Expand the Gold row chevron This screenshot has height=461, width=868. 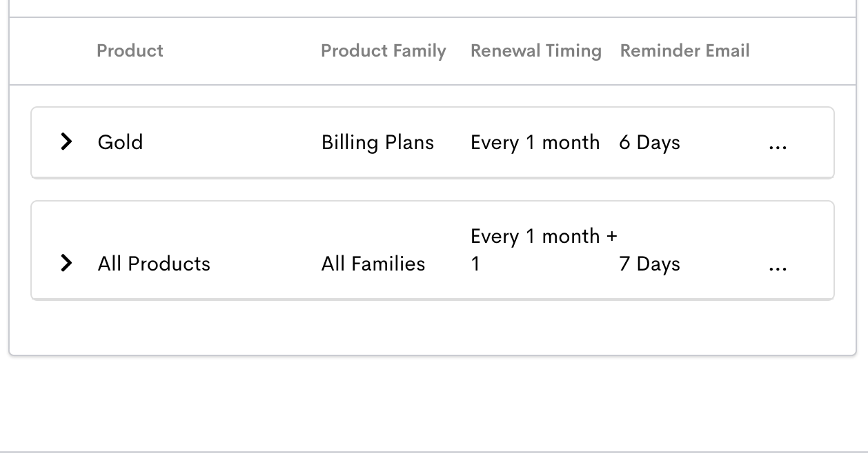pos(66,142)
